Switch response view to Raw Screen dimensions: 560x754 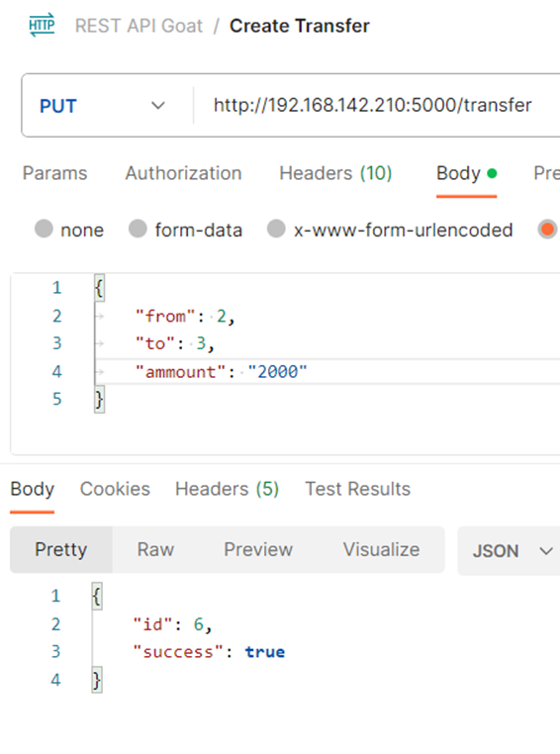click(155, 549)
